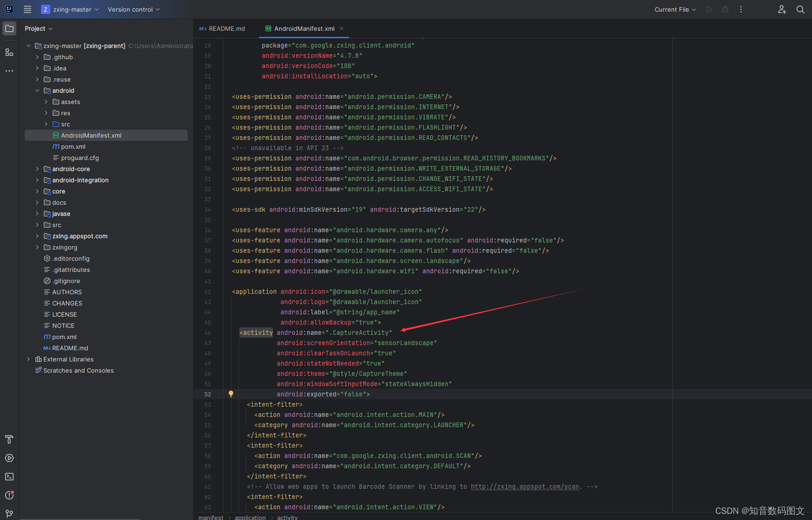Start the Debug session with the bug icon
Image resolution: width=812 pixels, height=520 pixels.
725,9
